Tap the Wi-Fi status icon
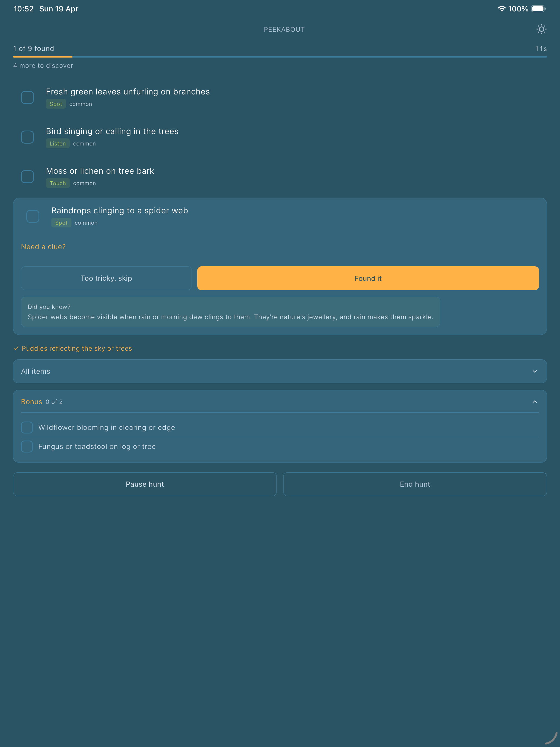Image resolution: width=560 pixels, height=747 pixels. [x=502, y=9]
